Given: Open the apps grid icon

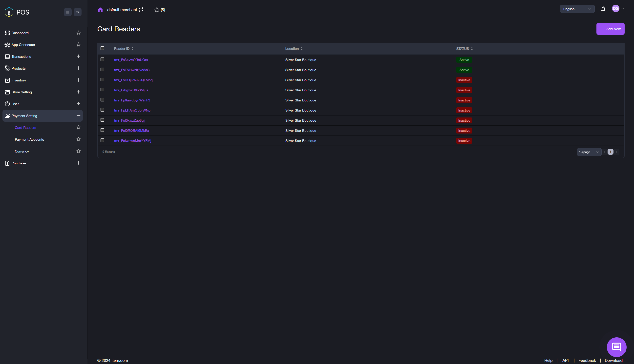Looking at the screenshot, I should point(68,12).
